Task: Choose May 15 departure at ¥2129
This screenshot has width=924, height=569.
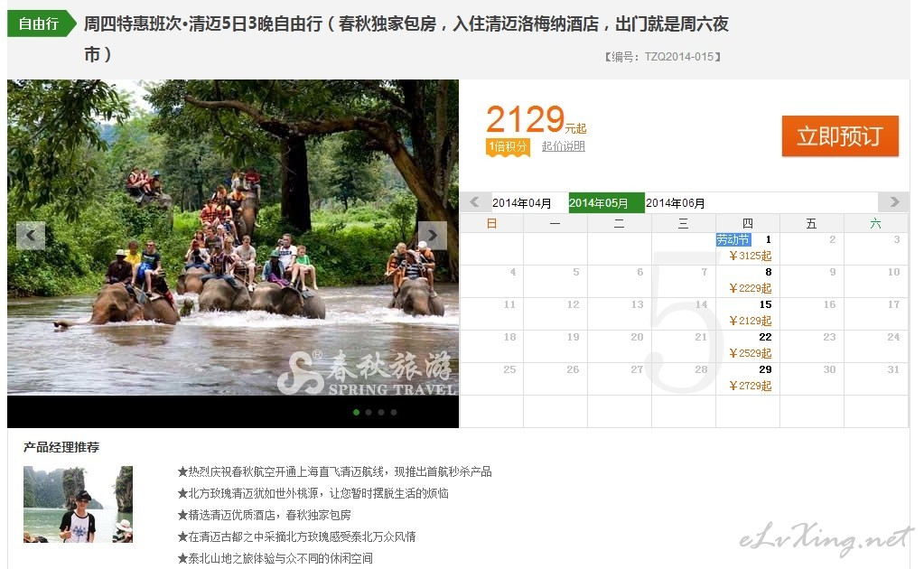Action: pos(749,313)
